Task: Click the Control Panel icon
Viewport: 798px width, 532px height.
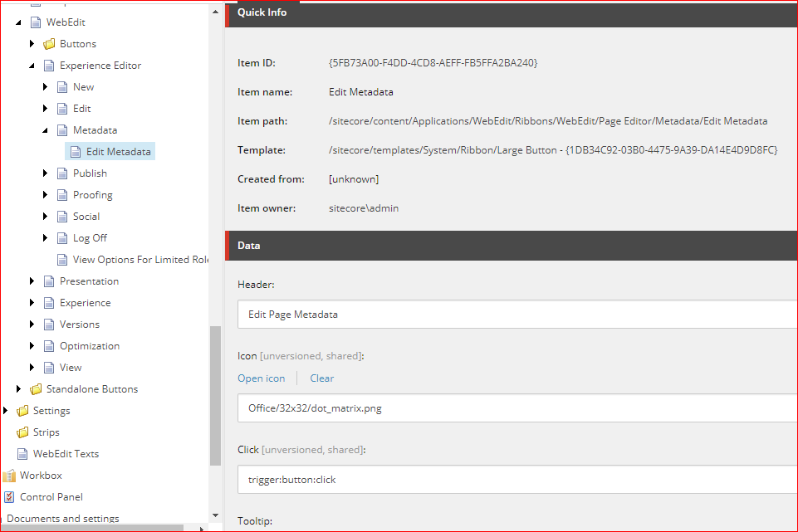Action: point(10,497)
